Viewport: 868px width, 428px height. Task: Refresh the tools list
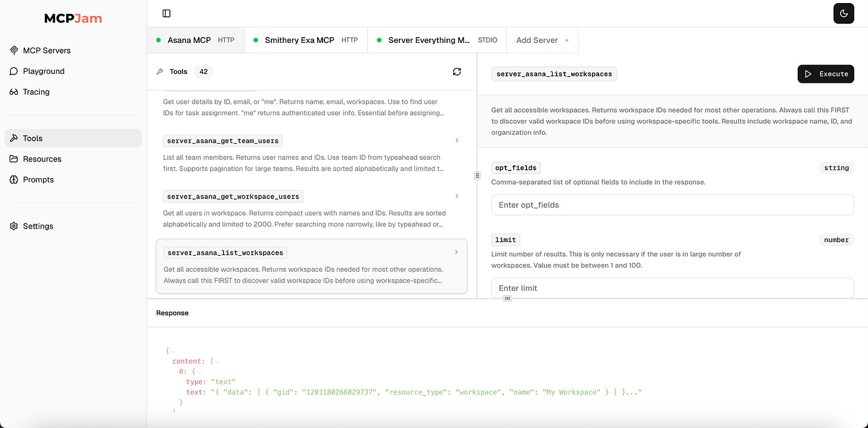point(457,72)
